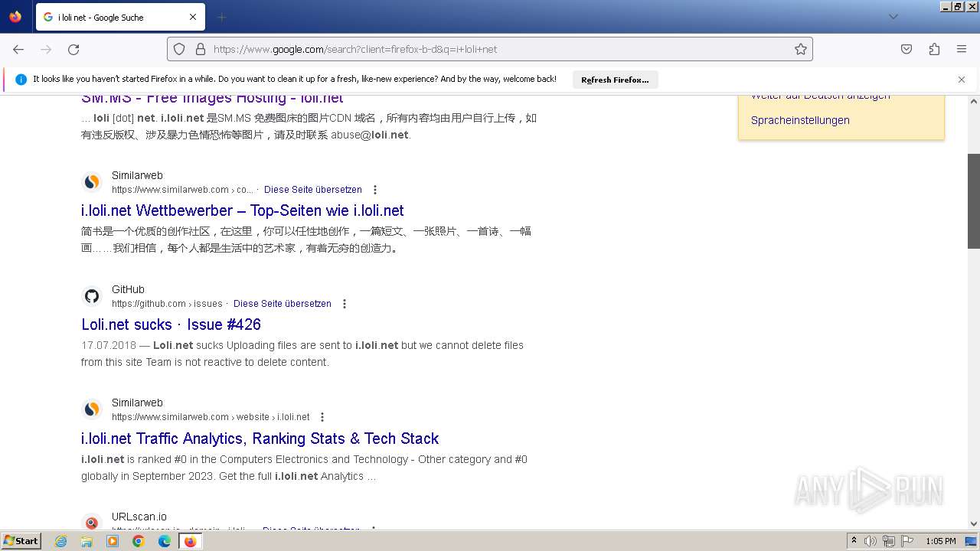
Task: Click the info icon in notification bar
Action: [x=21, y=79]
